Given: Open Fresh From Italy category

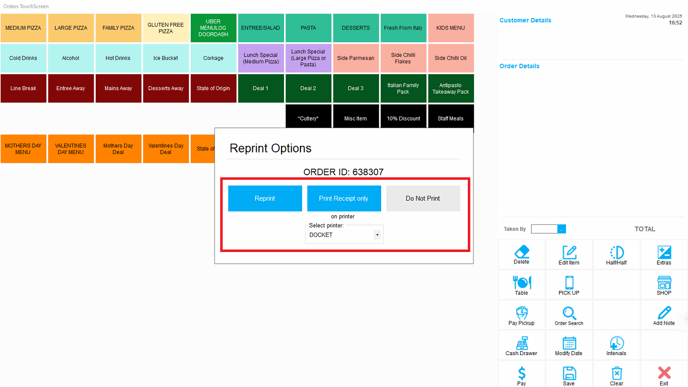Looking at the screenshot, I should 403,28.
